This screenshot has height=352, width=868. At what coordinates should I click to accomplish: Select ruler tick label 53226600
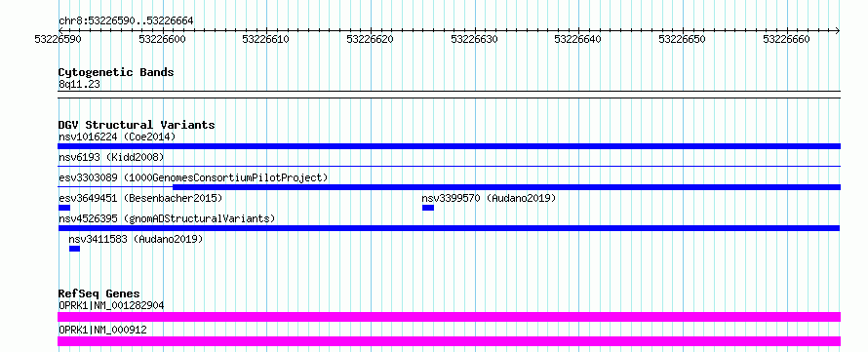tap(162, 39)
